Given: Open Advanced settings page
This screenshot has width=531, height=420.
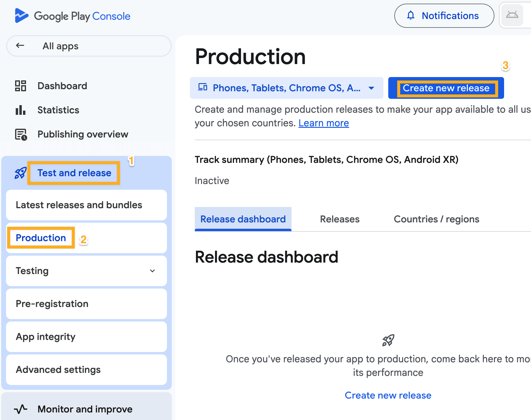Looking at the screenshot, I should pyautogui.click(x=86, y=370).
